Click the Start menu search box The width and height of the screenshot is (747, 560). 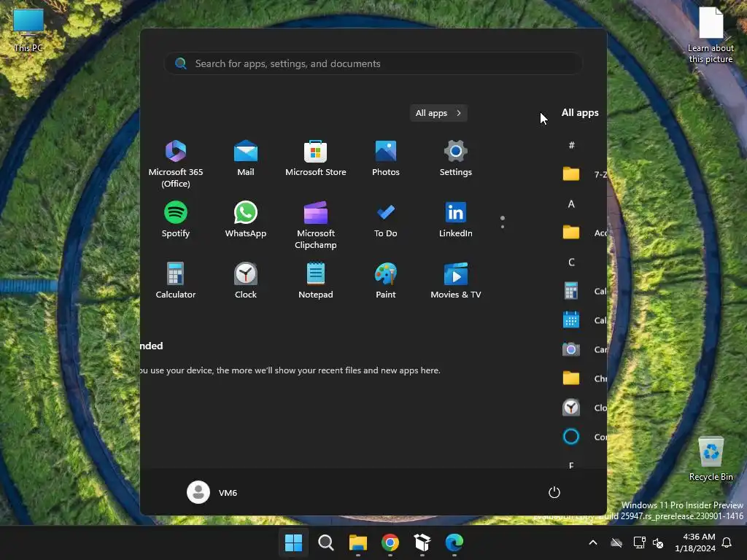pyautogui.click(x=373, y=63)
